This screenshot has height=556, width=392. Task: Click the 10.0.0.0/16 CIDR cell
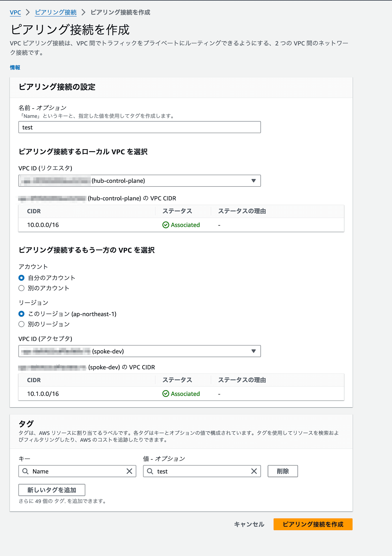(43, 225)
